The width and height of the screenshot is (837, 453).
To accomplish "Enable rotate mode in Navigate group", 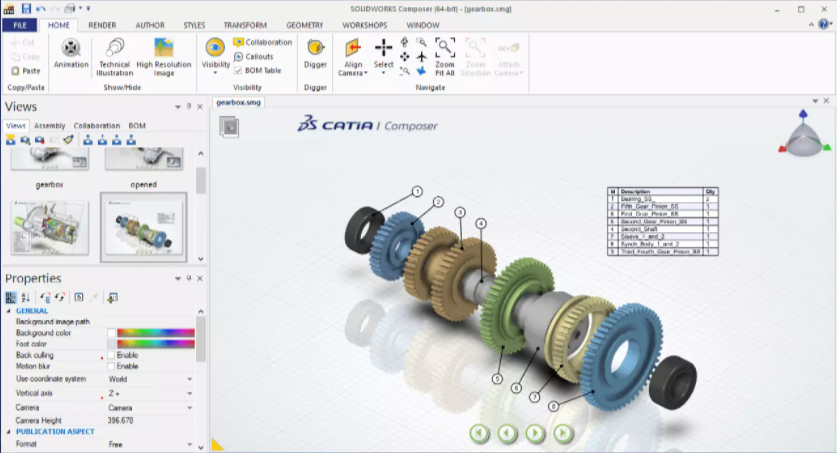I will tap(404, 43).
